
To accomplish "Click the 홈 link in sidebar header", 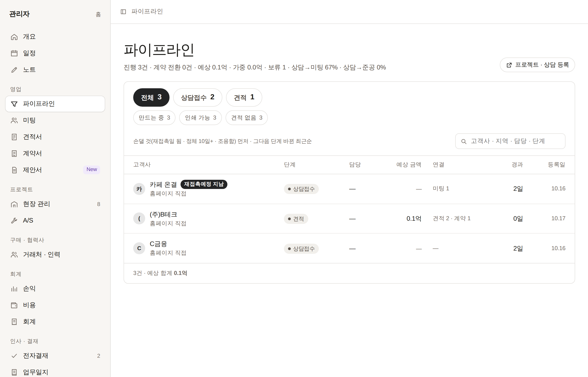I will [98, 14].
